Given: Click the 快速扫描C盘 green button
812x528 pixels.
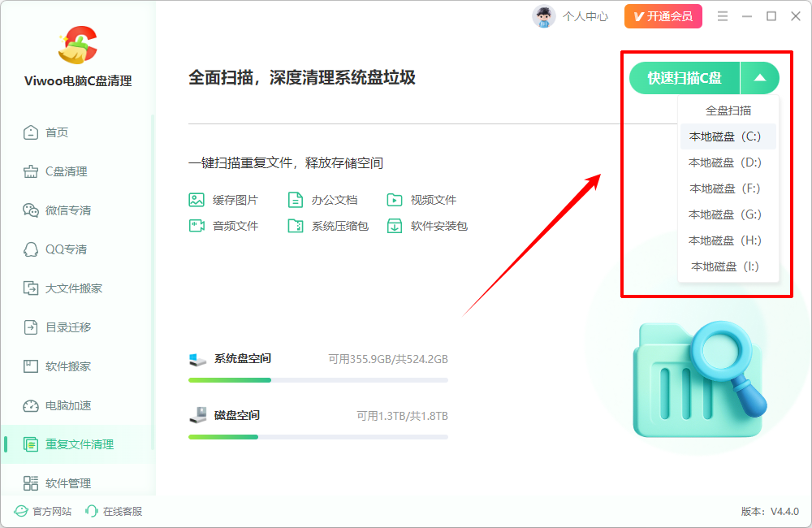Looking at the screenshot, I should (x=685, y=78).
